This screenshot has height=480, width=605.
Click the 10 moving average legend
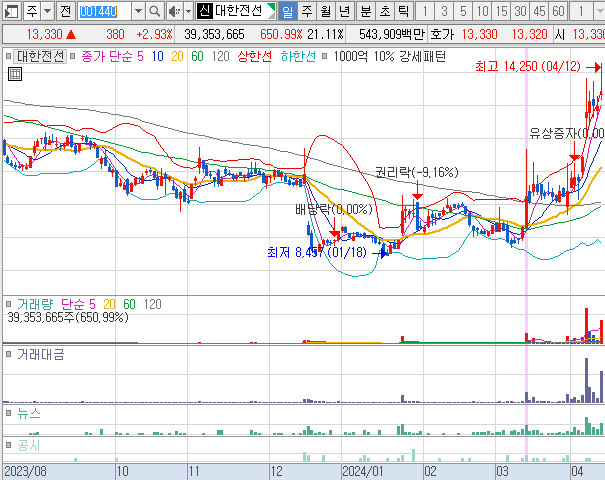coord(157,56)
